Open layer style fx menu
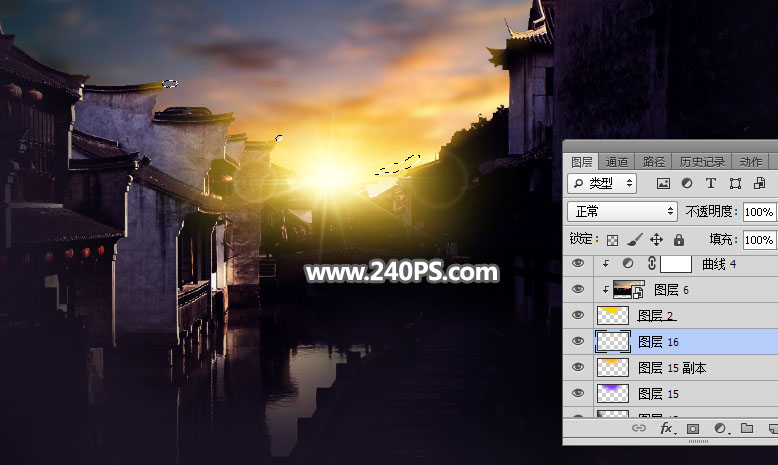Screen dimensions: 778x465 click(x=666, y=428)
